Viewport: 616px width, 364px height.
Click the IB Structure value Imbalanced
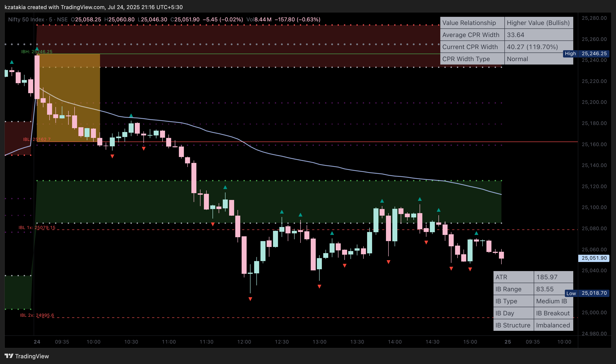[553, 325]
